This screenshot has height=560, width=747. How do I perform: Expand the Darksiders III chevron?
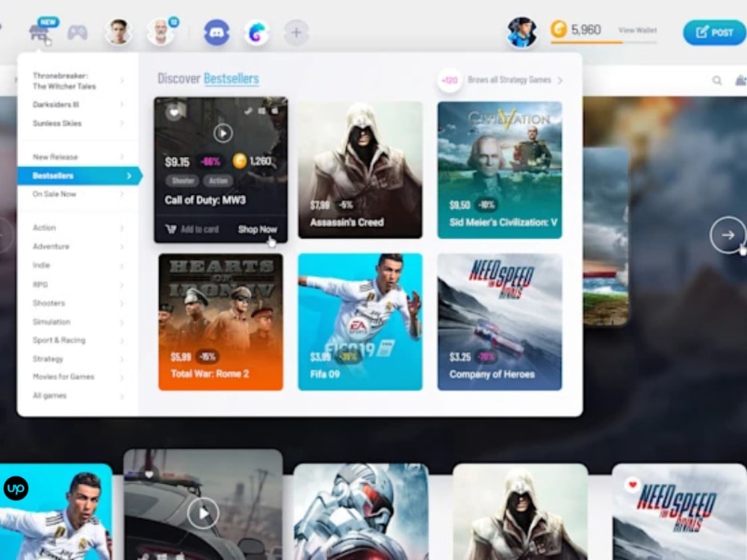coord(122,105)
